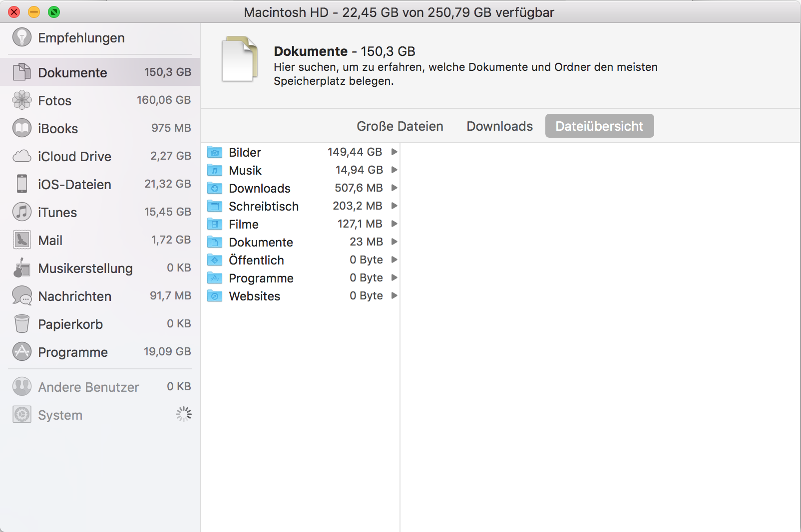Click the 14,94 GB size value

pos(359,170)
